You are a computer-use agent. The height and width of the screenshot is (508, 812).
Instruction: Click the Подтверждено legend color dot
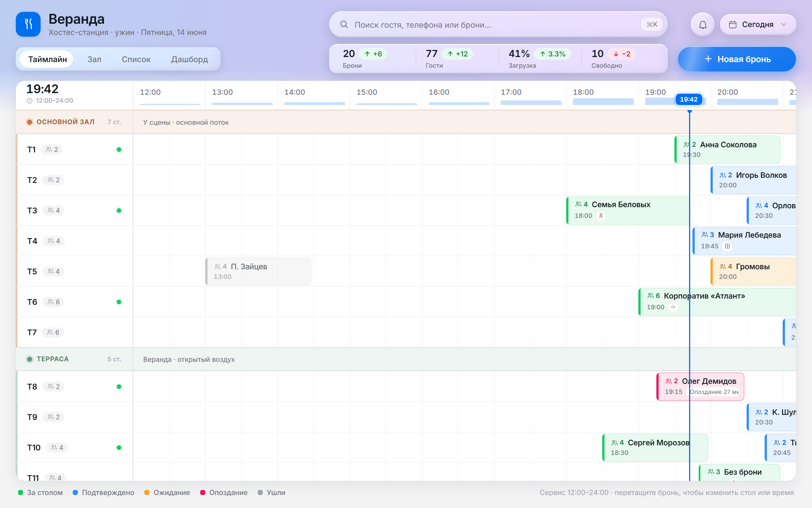75,492
